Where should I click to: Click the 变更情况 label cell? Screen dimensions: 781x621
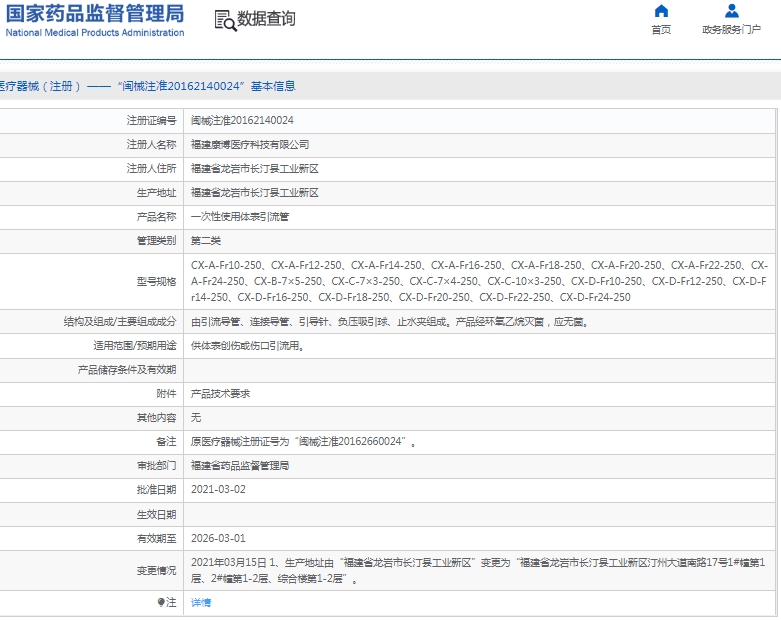pos(156,571)
